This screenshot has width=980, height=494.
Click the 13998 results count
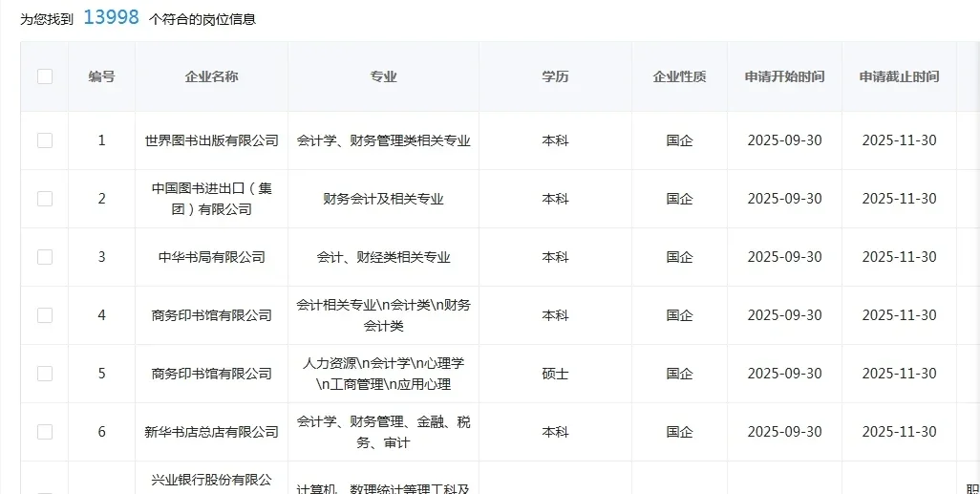[x=111, y=17]
